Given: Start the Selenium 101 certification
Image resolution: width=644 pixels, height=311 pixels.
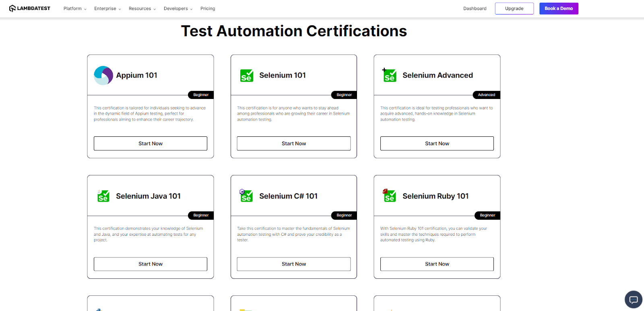Looking at the screenshot, I should (x=294, y=144).
